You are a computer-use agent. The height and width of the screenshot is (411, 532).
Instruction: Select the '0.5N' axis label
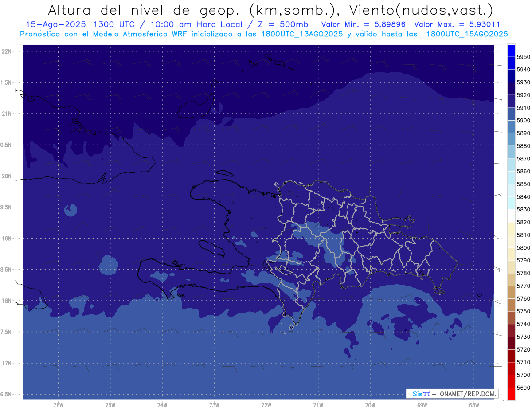pyautogui.click(x=7, y=145)
